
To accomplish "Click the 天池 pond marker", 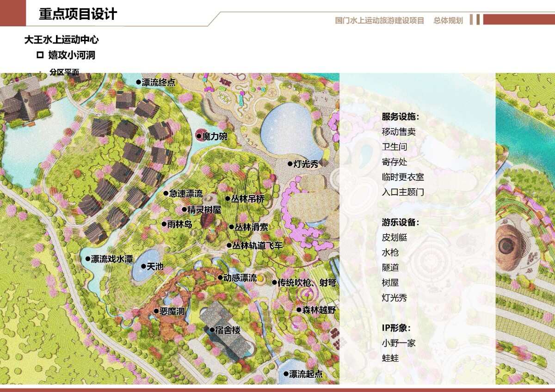I will (143, 266).
